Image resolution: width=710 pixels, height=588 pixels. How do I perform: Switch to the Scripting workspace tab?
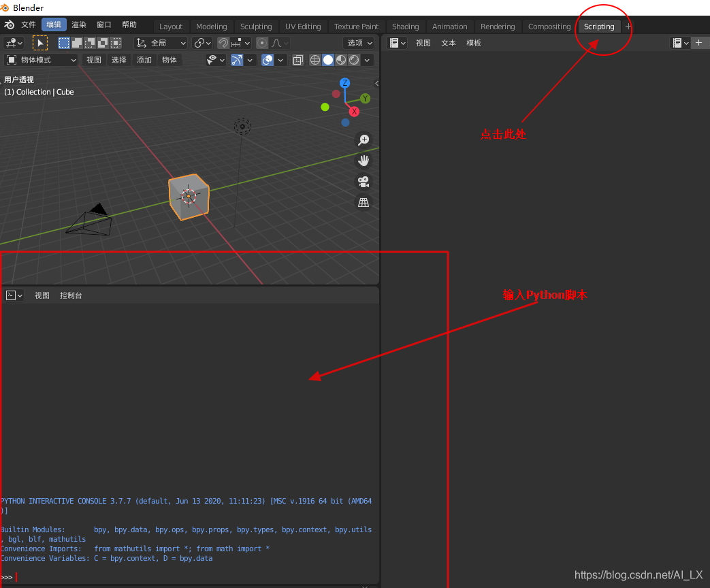pyautogui.click(x=598, y=27)
